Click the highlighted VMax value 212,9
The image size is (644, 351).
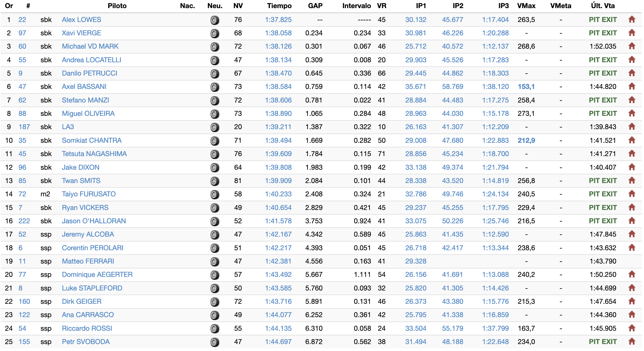pos(526,140)
